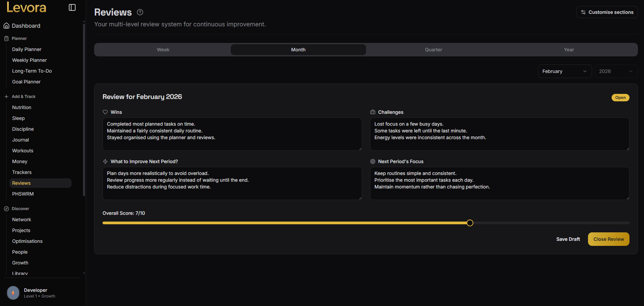The image size is (644, 306).
Task: Click Save Draft
Action: [568, 239]
